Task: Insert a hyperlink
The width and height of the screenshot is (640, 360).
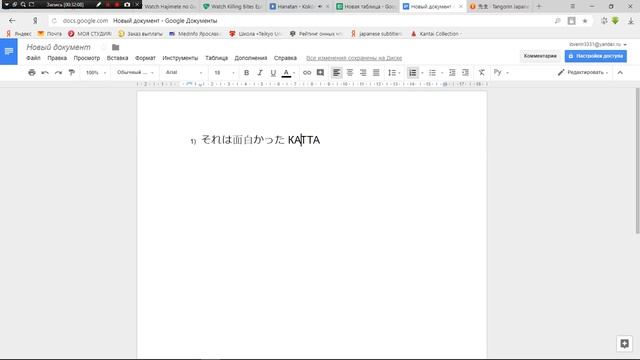Action: coord(307,73)
